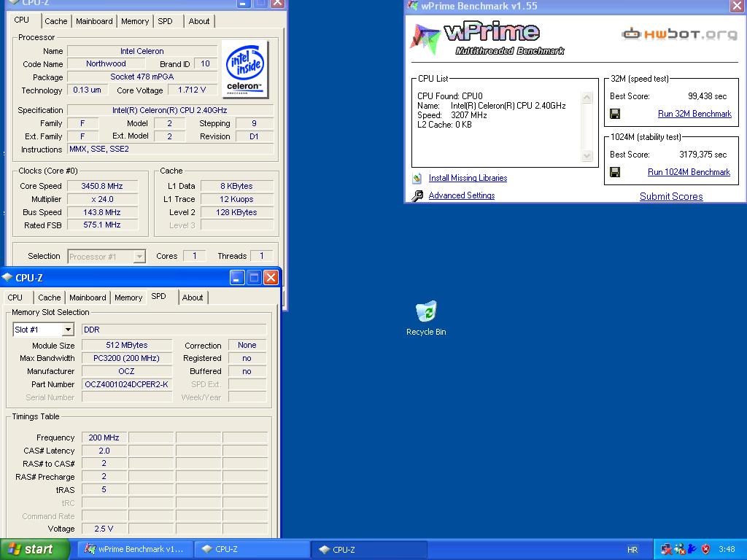Click the wPrime title bar icon

pos(413,6)
